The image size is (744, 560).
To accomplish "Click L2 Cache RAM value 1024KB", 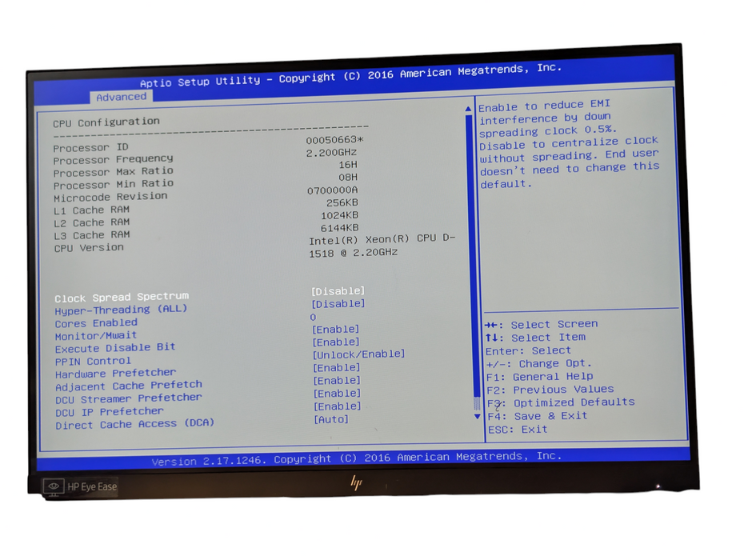I will [x=340, y=215].
